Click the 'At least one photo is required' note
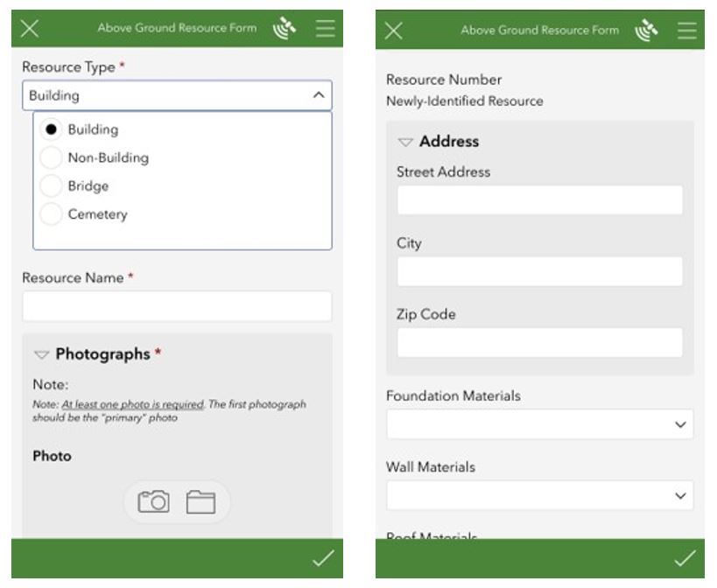This screenshot has width=717, height=588. (132, 404)
